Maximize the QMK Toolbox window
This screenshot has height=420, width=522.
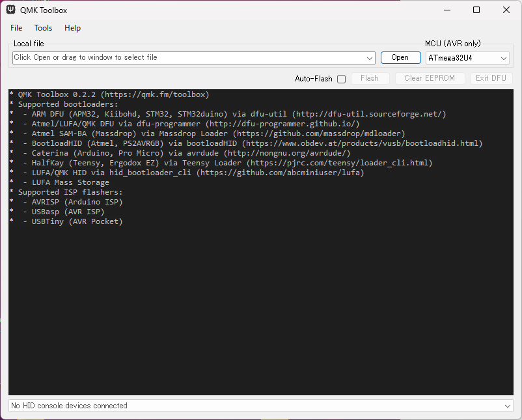click(476, 10)
